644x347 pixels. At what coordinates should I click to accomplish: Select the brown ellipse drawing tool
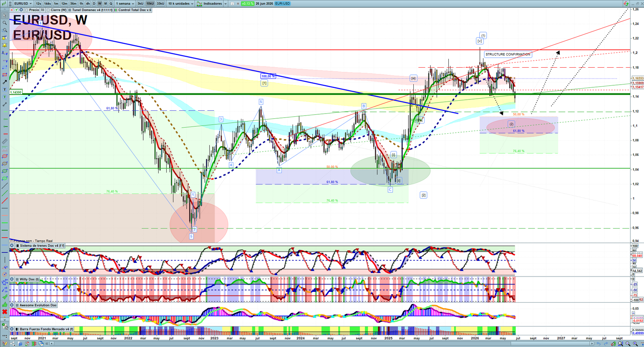4,163
